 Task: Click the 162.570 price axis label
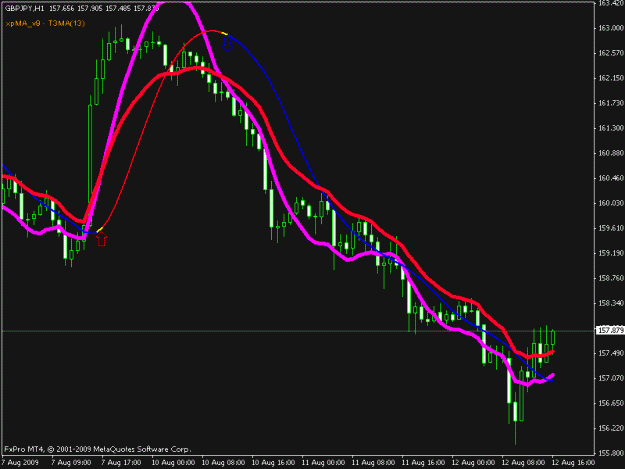(611, 53)
